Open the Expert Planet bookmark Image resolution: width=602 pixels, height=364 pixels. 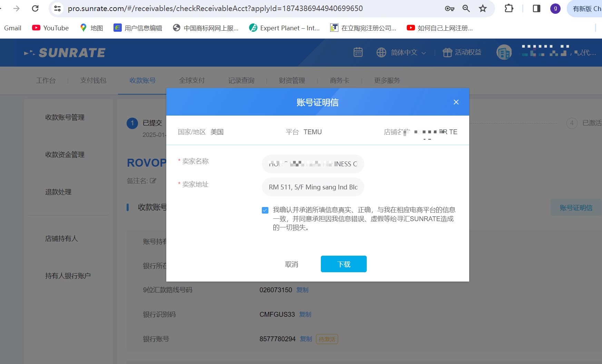click(285, 28)
